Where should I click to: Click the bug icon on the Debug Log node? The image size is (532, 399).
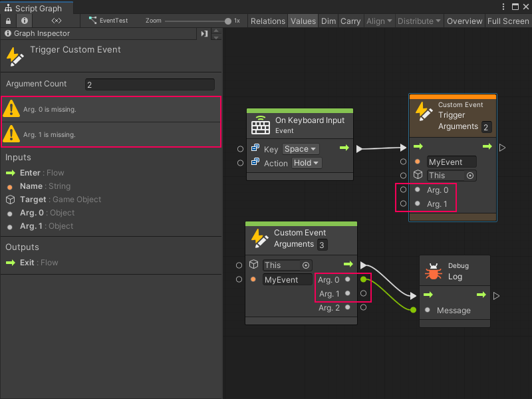click(433, 270)
